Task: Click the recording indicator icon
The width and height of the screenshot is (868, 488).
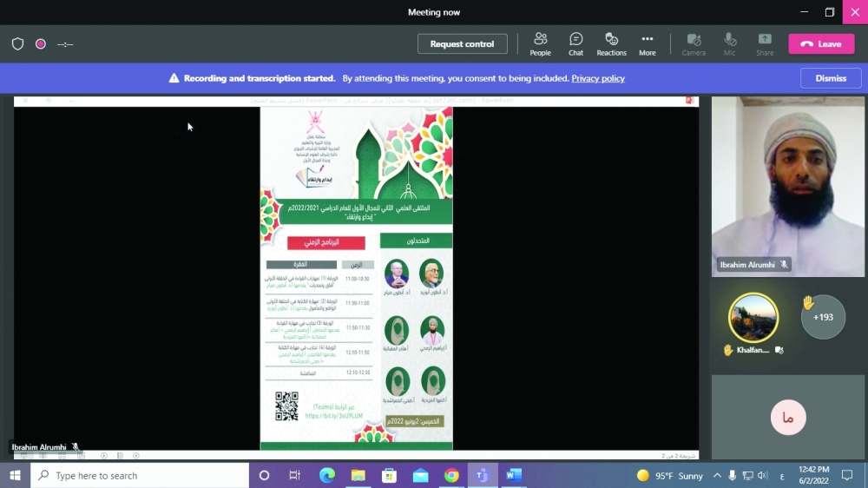Action: click(x=40, y=43)
